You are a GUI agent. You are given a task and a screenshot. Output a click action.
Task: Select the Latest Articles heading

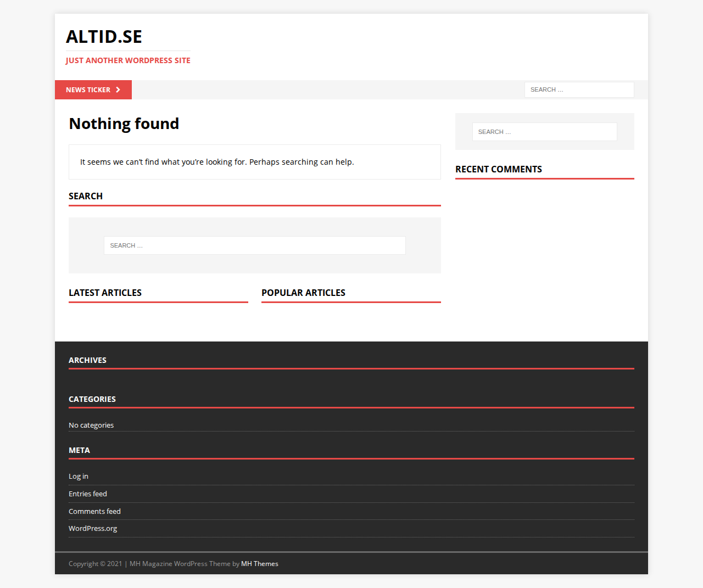105,293
